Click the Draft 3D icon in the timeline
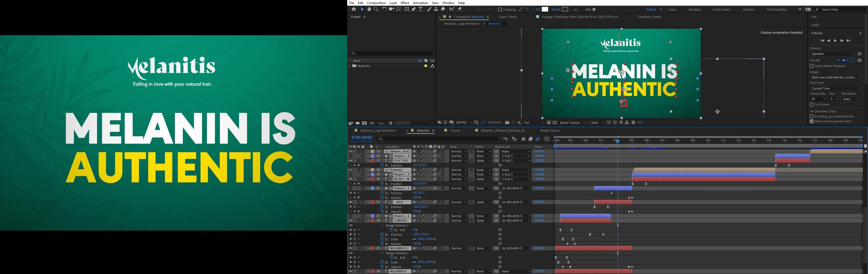Screen dimensions: 868x274 point(515,139)
